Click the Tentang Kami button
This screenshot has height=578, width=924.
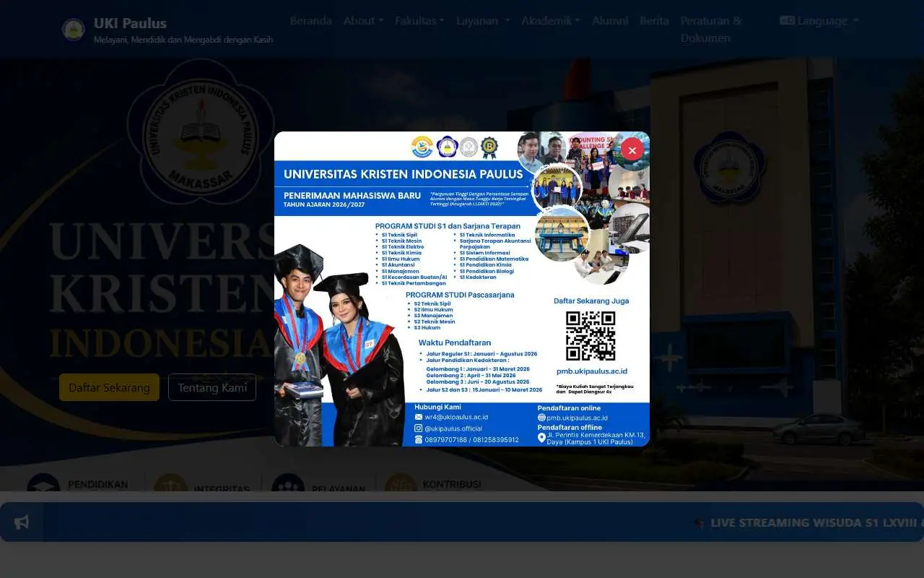[x=212, y=387]
